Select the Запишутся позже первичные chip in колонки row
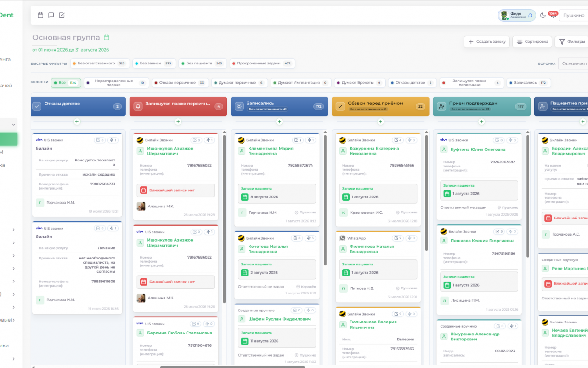Viewport: 588px width, 368px height. click(x=472, y=83)
